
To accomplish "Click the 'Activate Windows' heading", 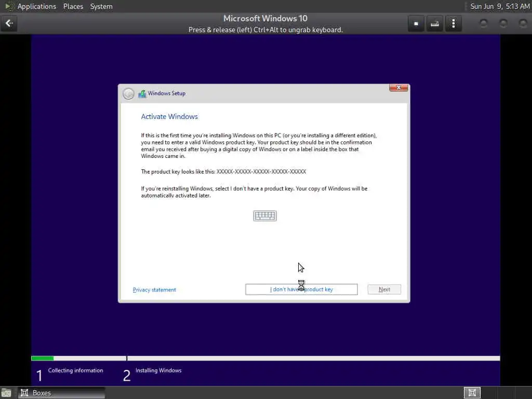I will coord(169,116).
